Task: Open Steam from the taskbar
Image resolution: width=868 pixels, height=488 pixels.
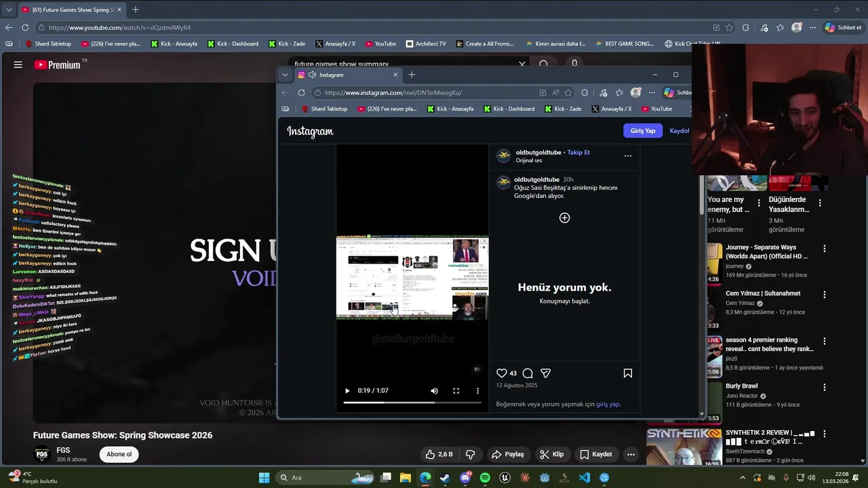Action: pyautogui.click(x=445, y=478)
